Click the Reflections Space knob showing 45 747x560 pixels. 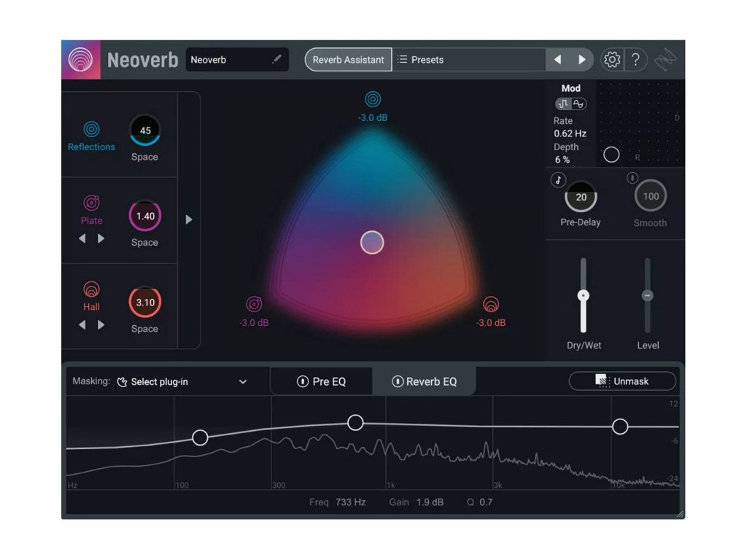click(x=145, y=131)
